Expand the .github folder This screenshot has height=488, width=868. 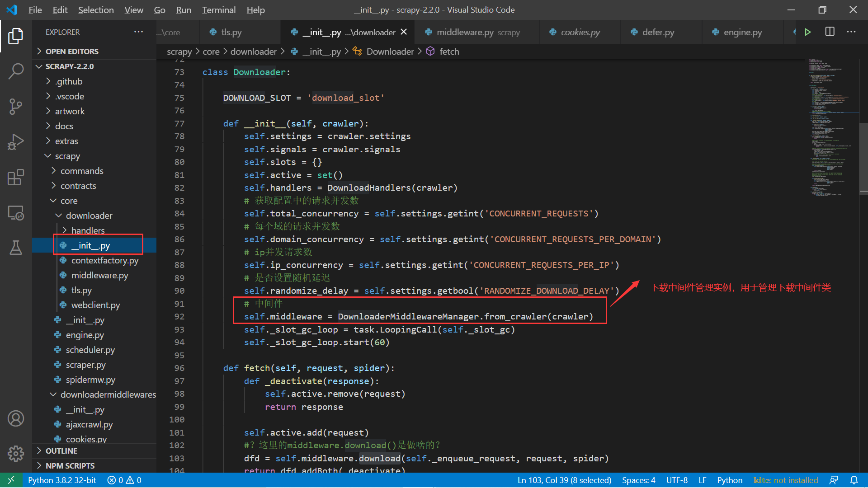(x=94, y=81)
